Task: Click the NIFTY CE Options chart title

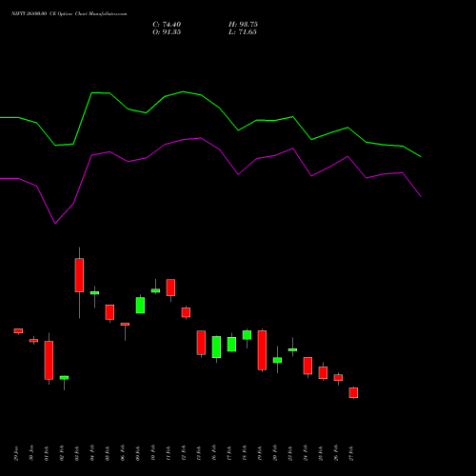Action: click(x=69, y=13)
